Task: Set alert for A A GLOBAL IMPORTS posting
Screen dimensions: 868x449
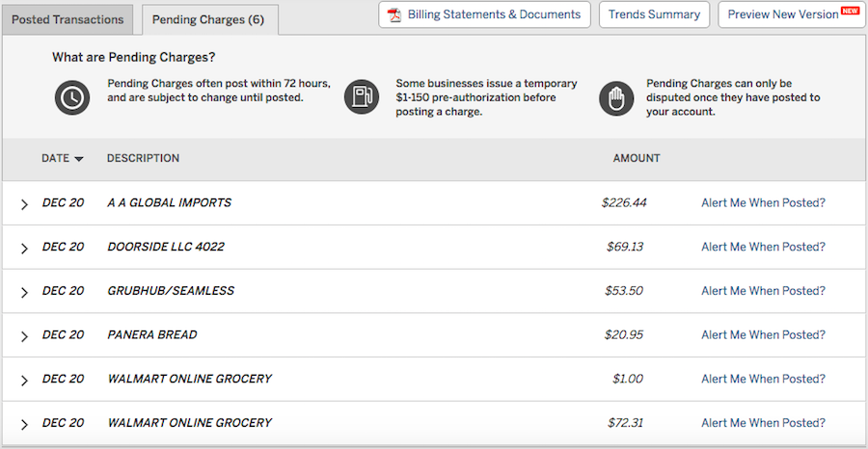Action: pyautogui.click(x=764, y=202)
